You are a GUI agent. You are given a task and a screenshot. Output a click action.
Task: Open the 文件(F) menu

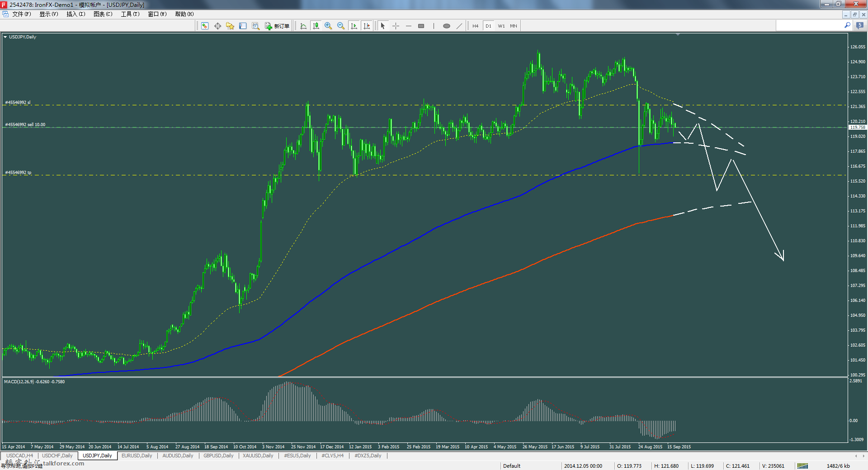(22, 14)
